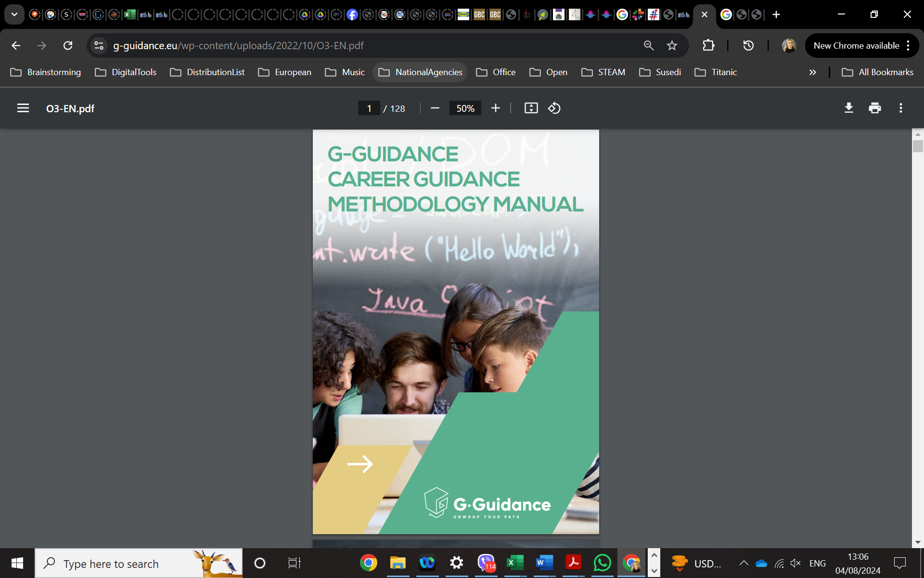
Task: Open the European bookmarks folder
Action: pos(285,72)
